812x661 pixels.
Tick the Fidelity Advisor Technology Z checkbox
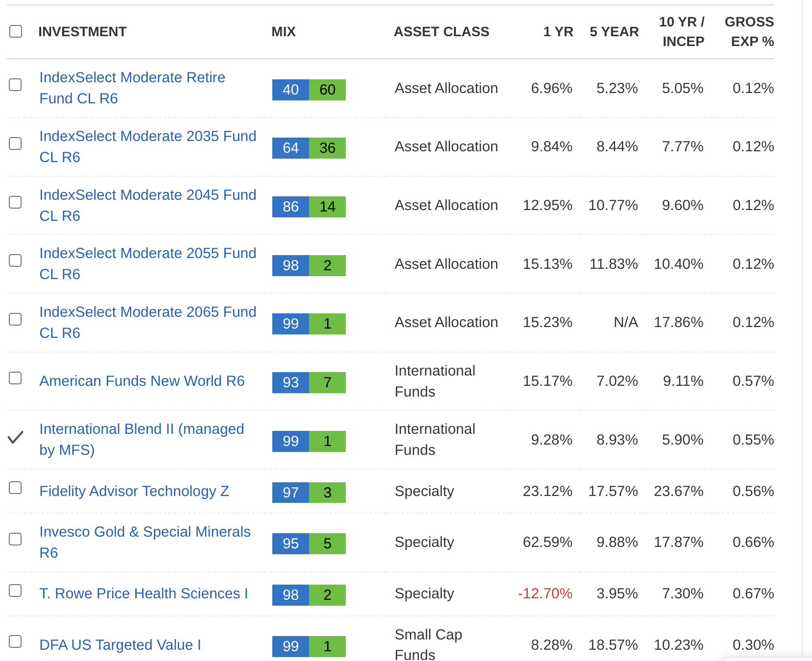pos(16,488)
